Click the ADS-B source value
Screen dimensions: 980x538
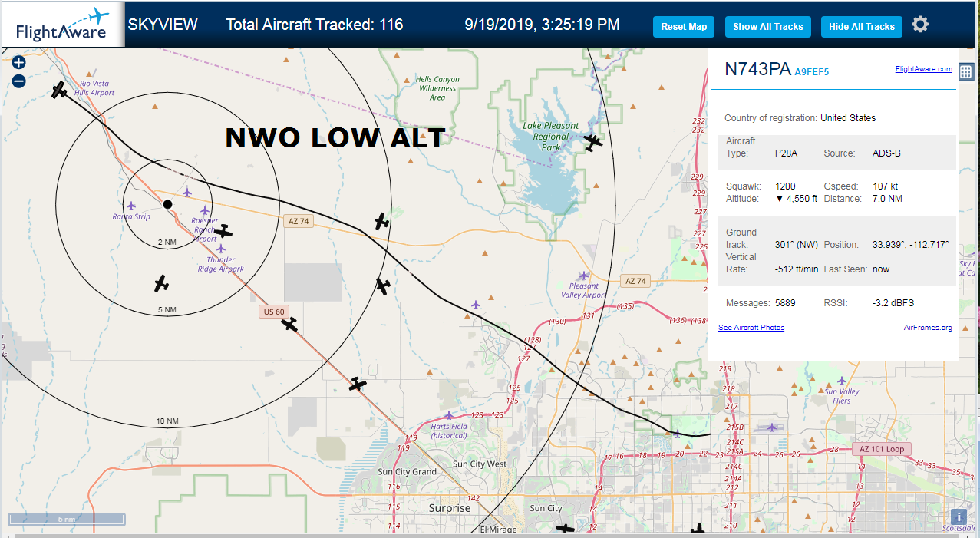point(886,153)
